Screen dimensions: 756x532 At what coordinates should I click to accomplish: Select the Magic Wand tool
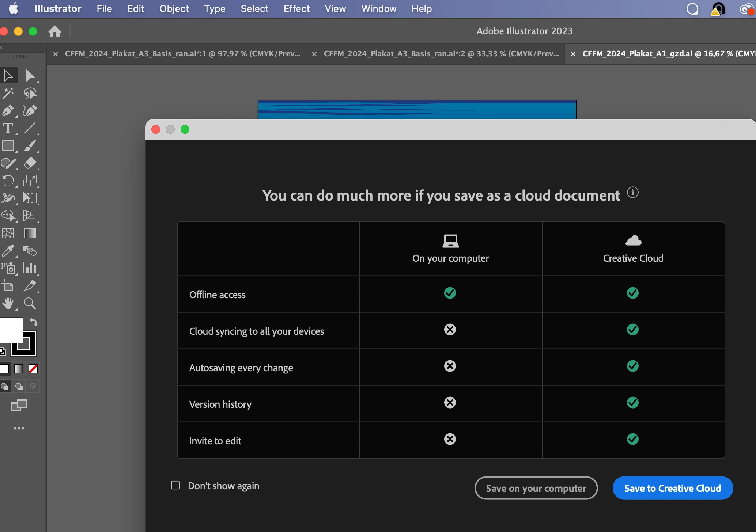point(8,93)
